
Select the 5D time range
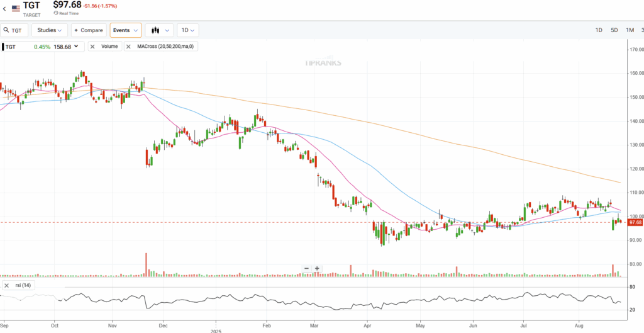click(614, 30)
